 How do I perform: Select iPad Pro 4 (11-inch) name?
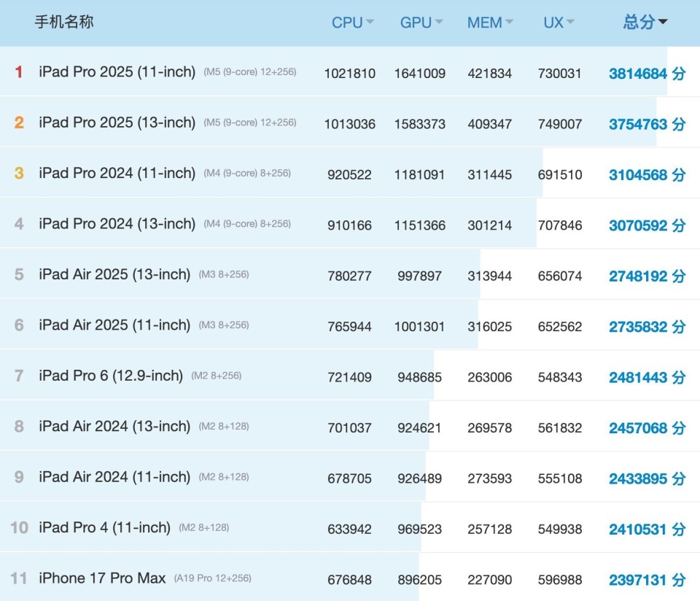[x=104, y=527]
